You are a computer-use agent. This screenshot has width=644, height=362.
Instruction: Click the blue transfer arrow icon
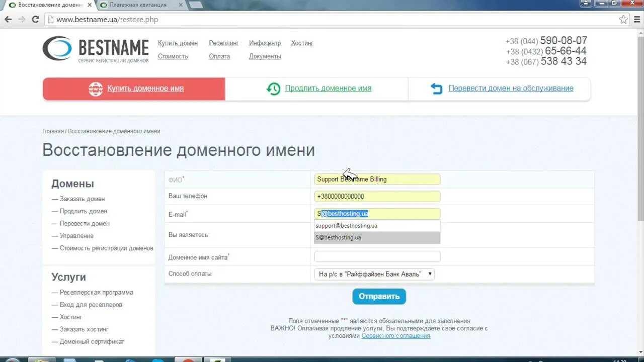coord(436,88)
